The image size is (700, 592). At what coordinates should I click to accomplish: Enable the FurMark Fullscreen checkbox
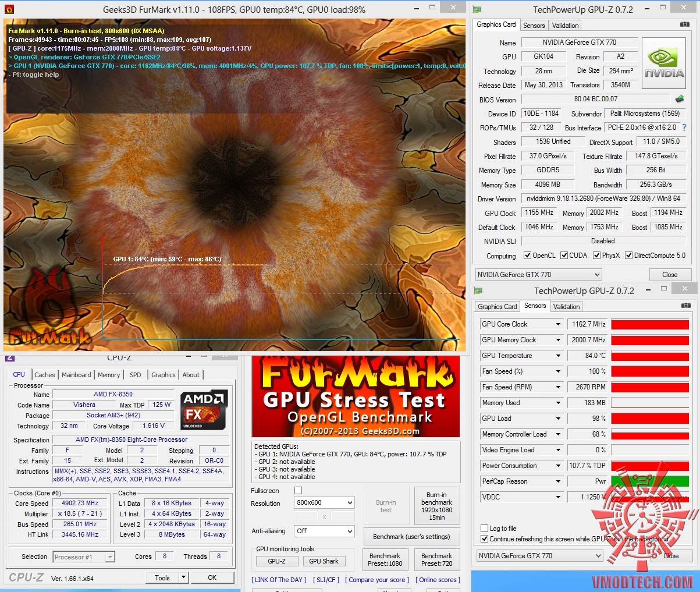pos(298,491)
